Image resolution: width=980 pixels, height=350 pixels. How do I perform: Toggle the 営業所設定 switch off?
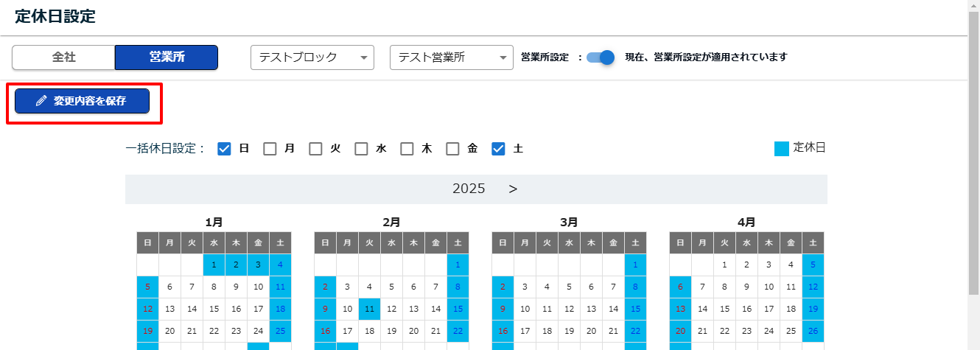pyautogui.click(x=601, y=57)
